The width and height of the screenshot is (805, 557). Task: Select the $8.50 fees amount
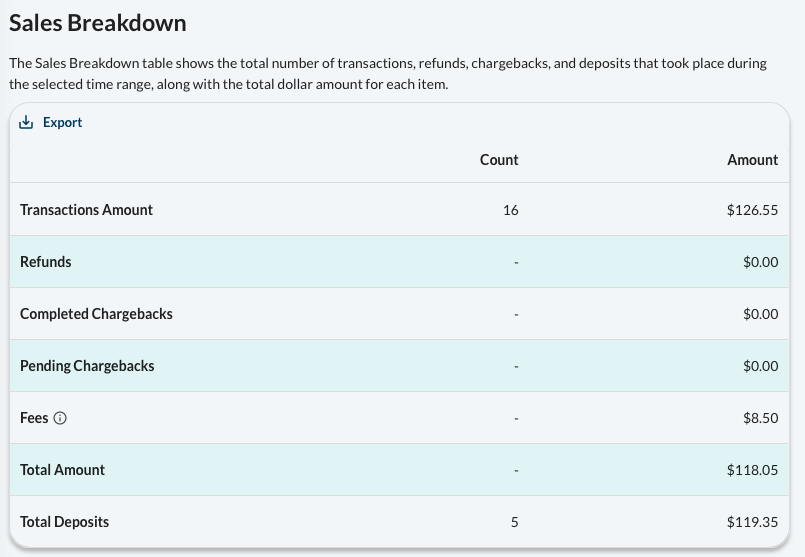[x=761, y=418]
